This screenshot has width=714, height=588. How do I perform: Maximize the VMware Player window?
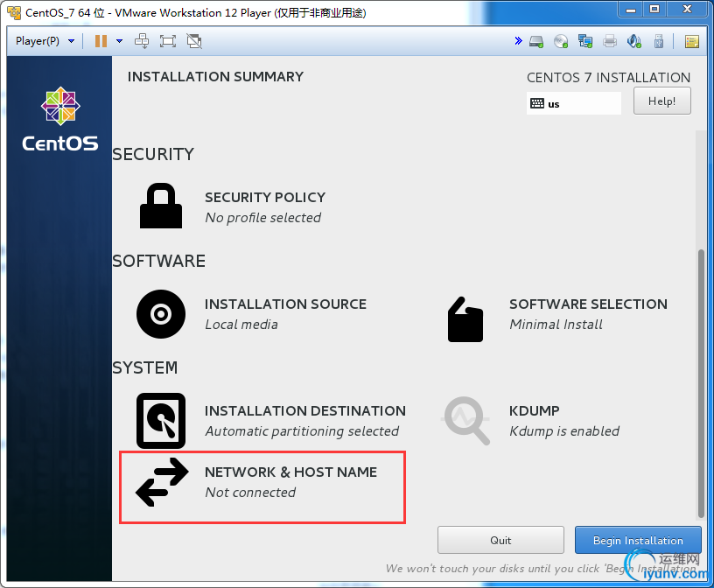coord(654,10)
